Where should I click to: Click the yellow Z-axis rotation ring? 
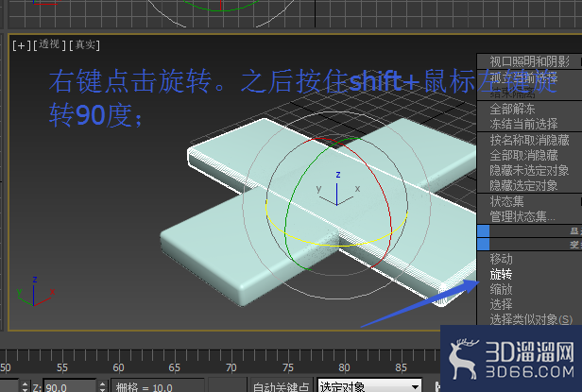[336, 245]
